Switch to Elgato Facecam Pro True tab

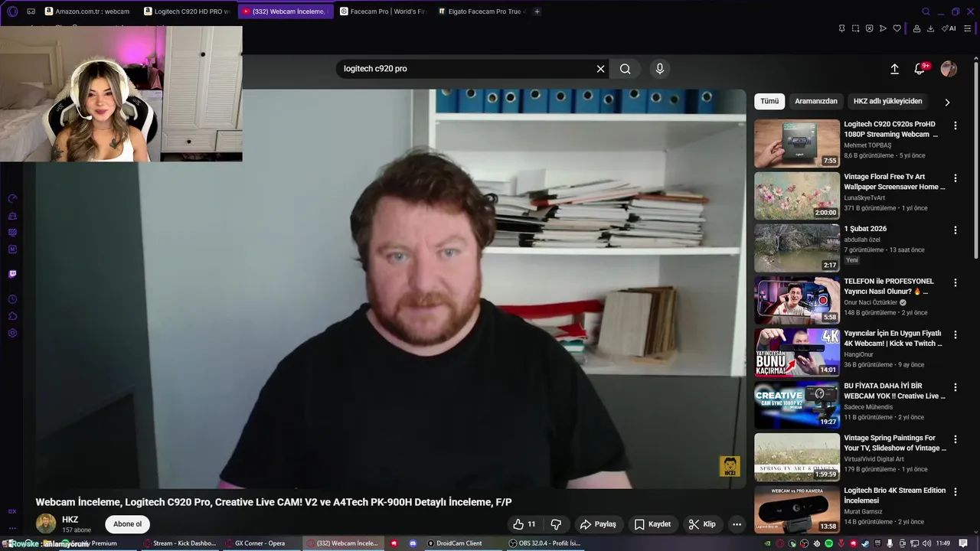click(x=481, y=11)
